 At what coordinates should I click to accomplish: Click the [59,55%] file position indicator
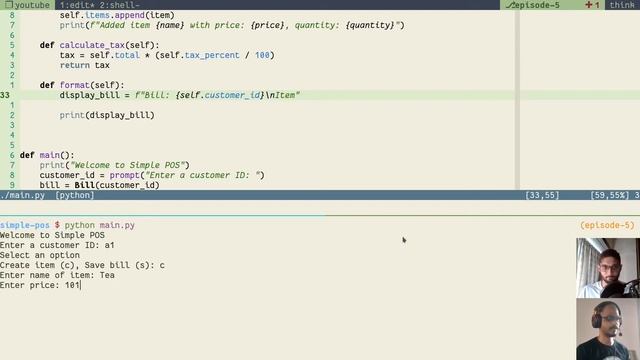pyautogui.click(x=610, y=195)
